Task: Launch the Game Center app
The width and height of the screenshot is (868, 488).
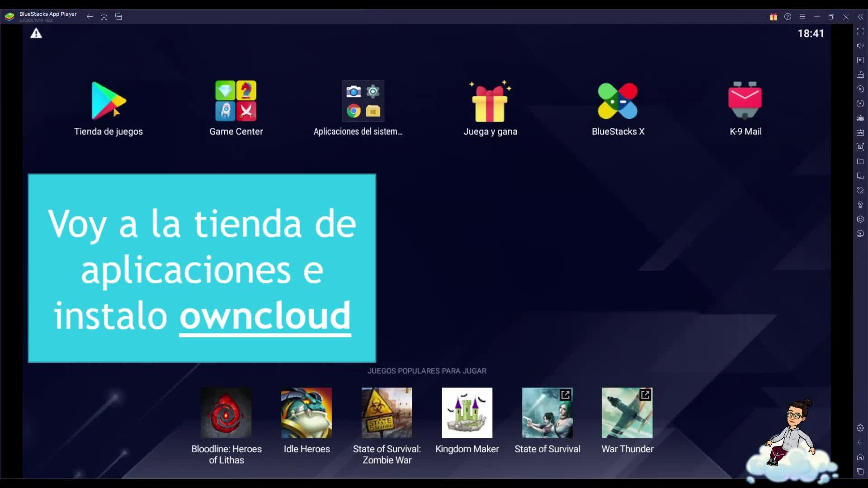Action: (236, 101)
